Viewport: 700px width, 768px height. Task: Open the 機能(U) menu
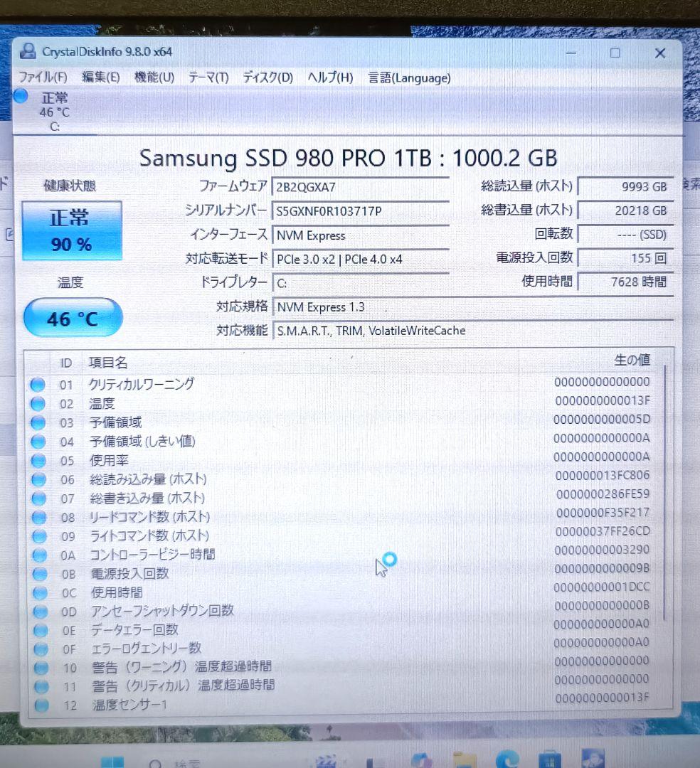pyautogui.click(x=154, y=78)
